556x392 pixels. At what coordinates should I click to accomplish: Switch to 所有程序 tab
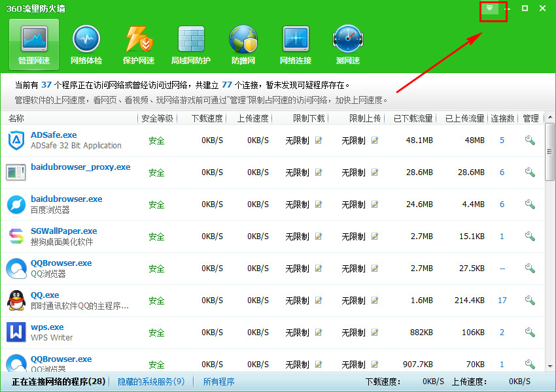(218, 382)
